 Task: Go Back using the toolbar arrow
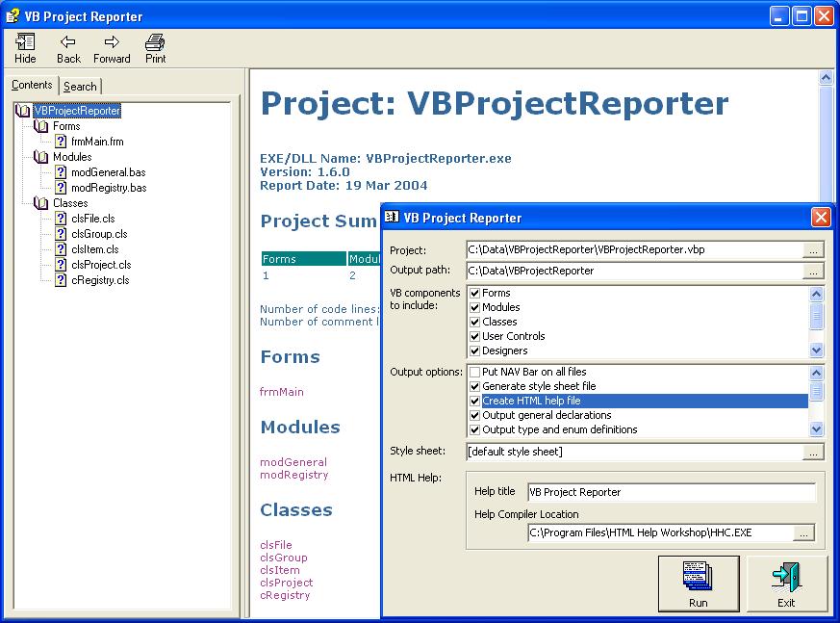[68, 42]
